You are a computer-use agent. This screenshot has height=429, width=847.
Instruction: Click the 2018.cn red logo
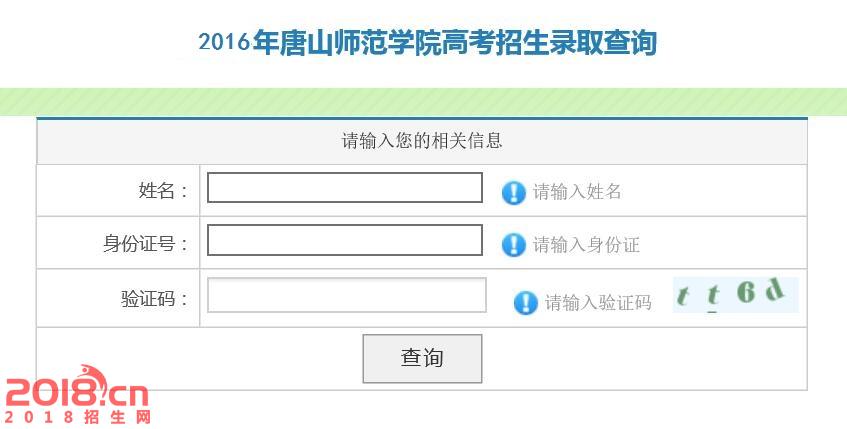point(76,388)
